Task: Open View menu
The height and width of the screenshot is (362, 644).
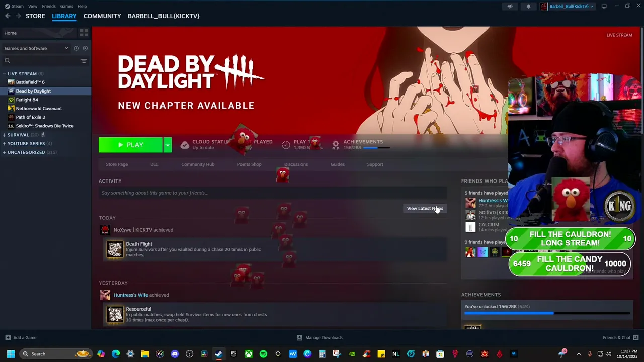Action: pyautogui.click(x=33, y=6)
